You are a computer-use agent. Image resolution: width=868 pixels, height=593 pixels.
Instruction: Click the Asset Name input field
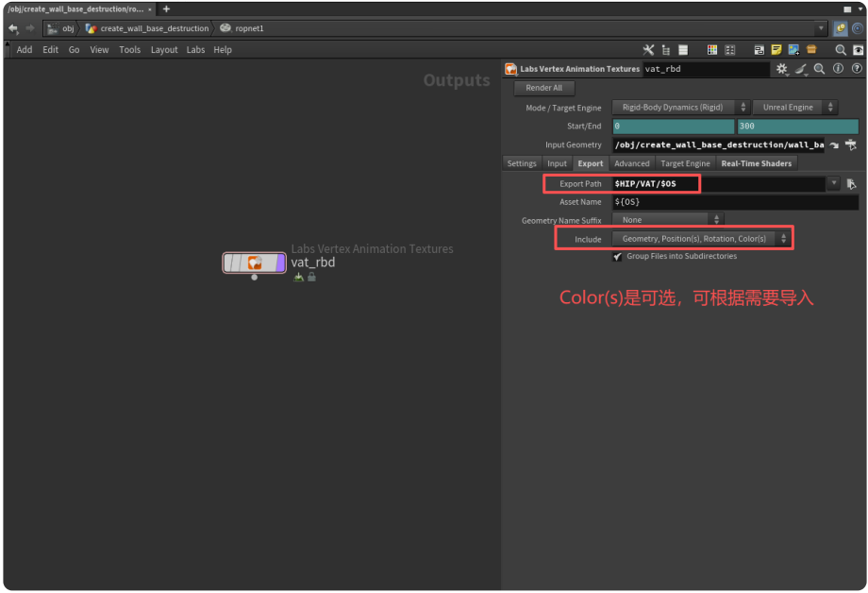[735, 202]
